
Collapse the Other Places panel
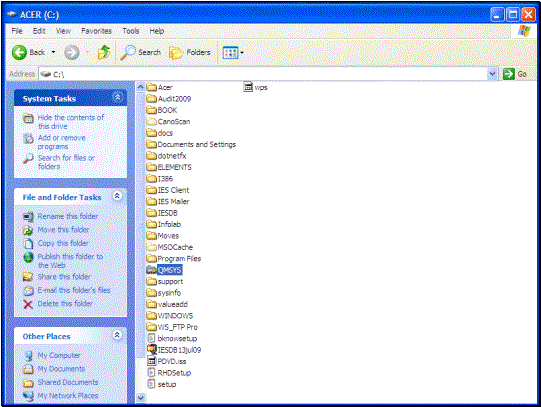click(117, 335)
